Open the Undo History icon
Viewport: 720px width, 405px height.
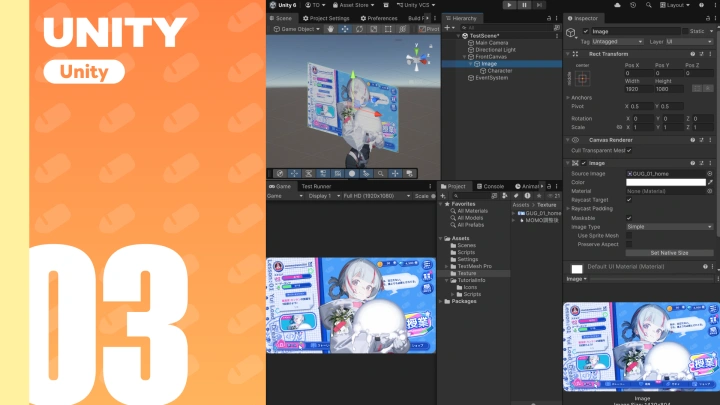633,5
